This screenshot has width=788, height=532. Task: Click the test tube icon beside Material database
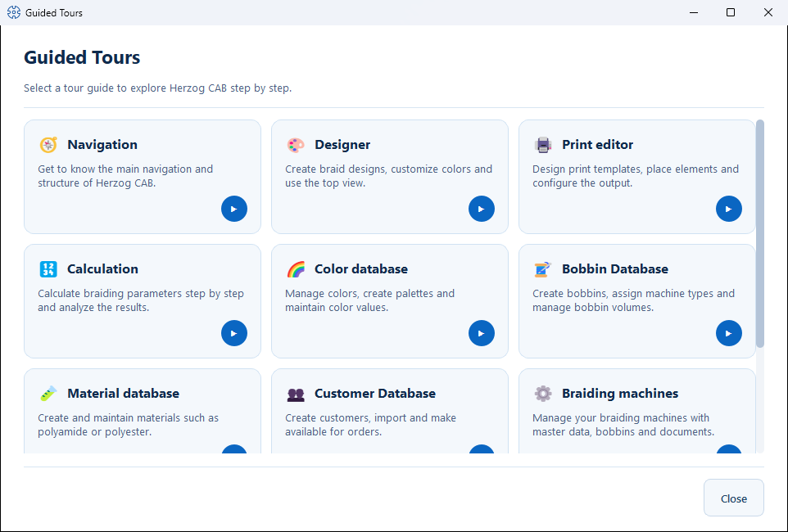(x=48, y=394)
